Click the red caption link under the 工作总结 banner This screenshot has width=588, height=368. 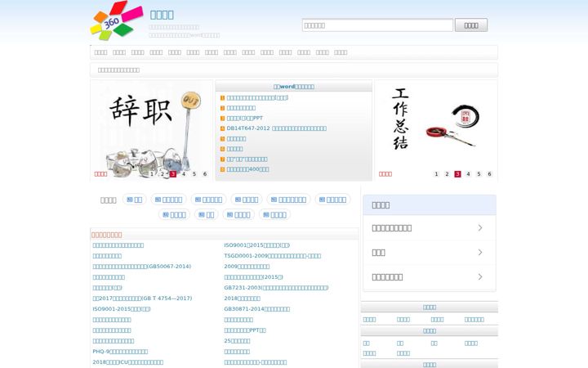(x=385, y=174)
